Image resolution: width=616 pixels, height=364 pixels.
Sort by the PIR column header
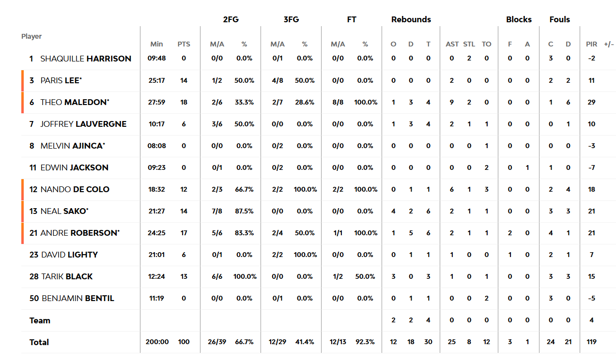click(592, 44)
